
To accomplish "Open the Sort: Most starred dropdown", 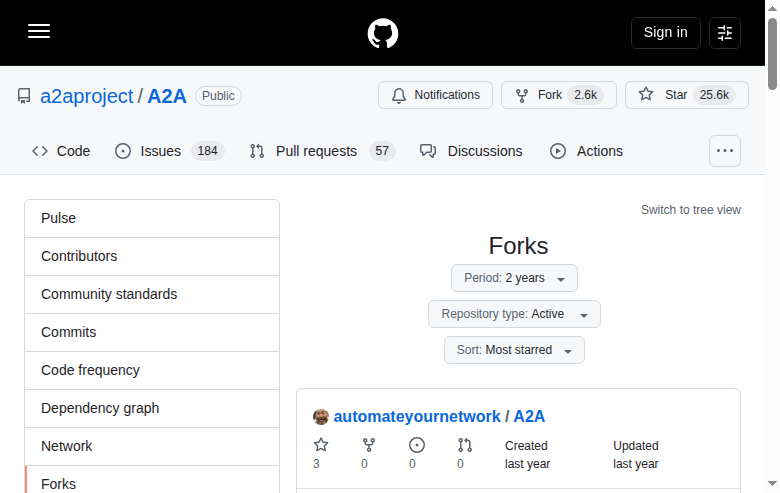I will pos(514,350).
